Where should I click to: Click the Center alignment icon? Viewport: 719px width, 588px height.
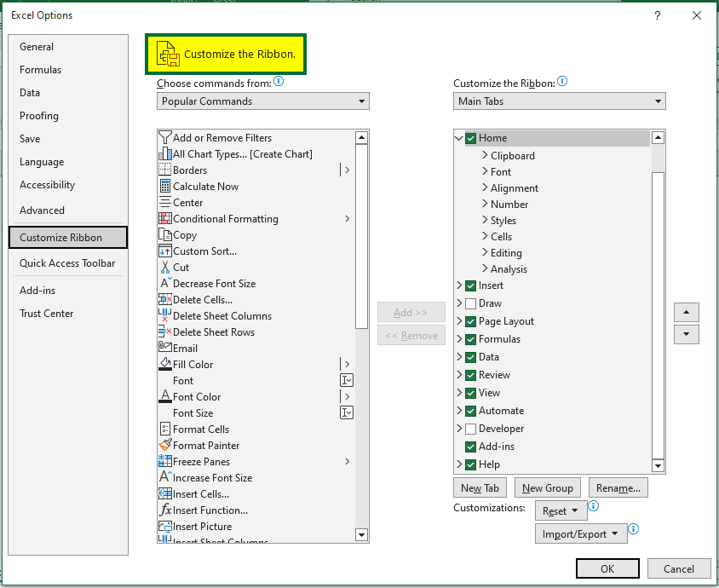click(164, 202)
